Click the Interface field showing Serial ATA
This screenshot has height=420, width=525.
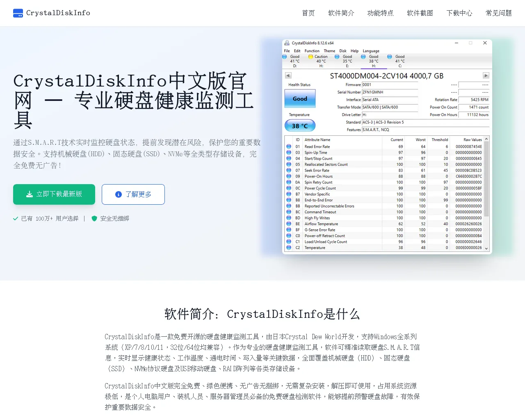coord(390,100)
